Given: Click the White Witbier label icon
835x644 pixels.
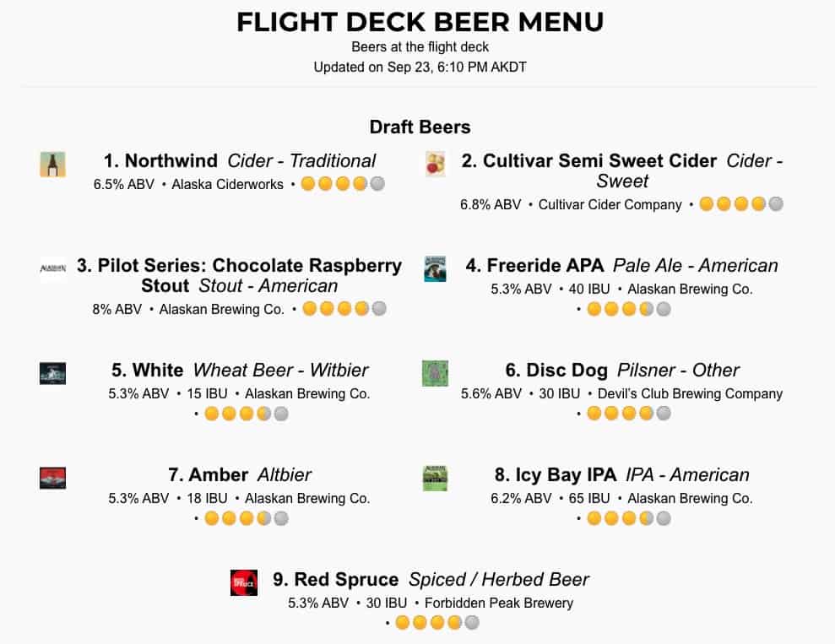Looking at the screenshot, I should click(52, 373).
